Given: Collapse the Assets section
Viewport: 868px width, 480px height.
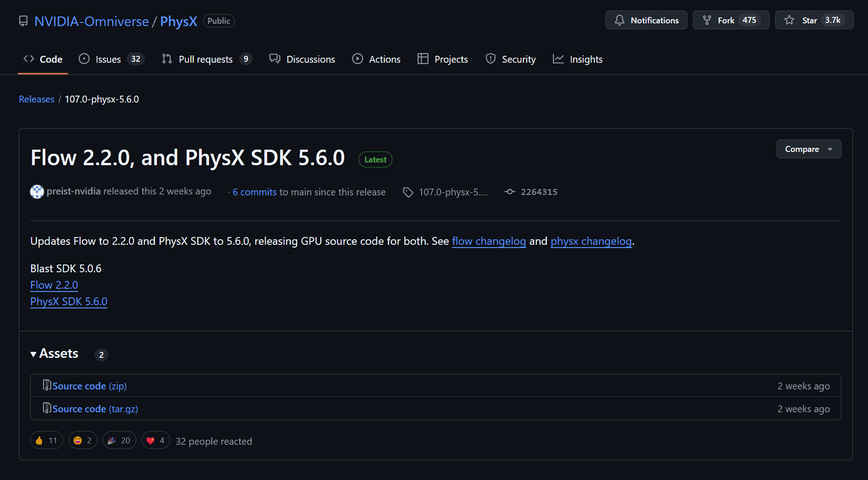Looking at the screenshot, I should pos(54,354).
